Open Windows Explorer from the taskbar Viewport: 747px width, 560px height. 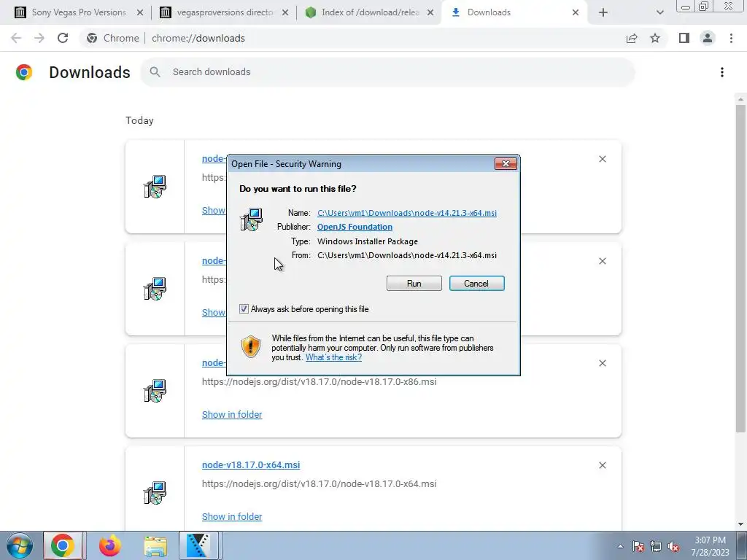click(x=155, y=545)
